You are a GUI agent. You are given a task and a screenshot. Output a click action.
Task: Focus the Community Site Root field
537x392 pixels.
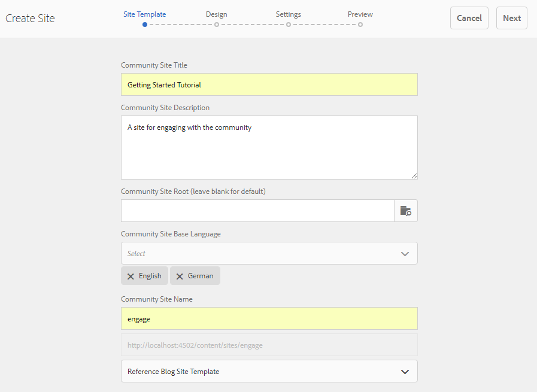click(x=257, y=211)
